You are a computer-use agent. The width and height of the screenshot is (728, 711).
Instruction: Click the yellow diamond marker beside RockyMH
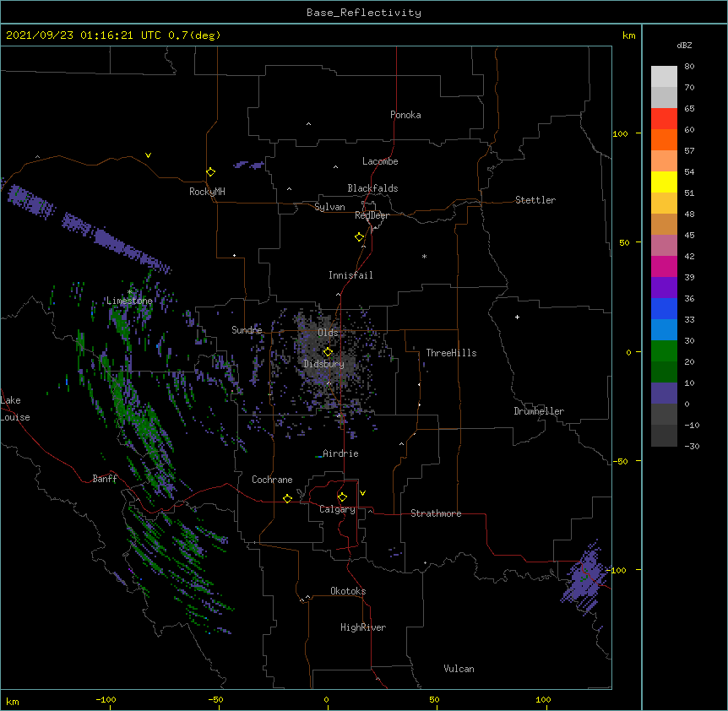pyautogui.click(x=210, y=172)
